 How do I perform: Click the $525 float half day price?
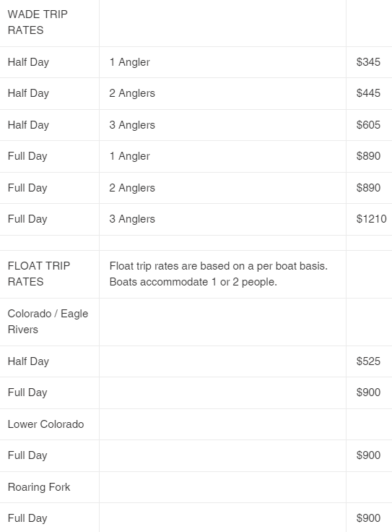coord(368,361)
